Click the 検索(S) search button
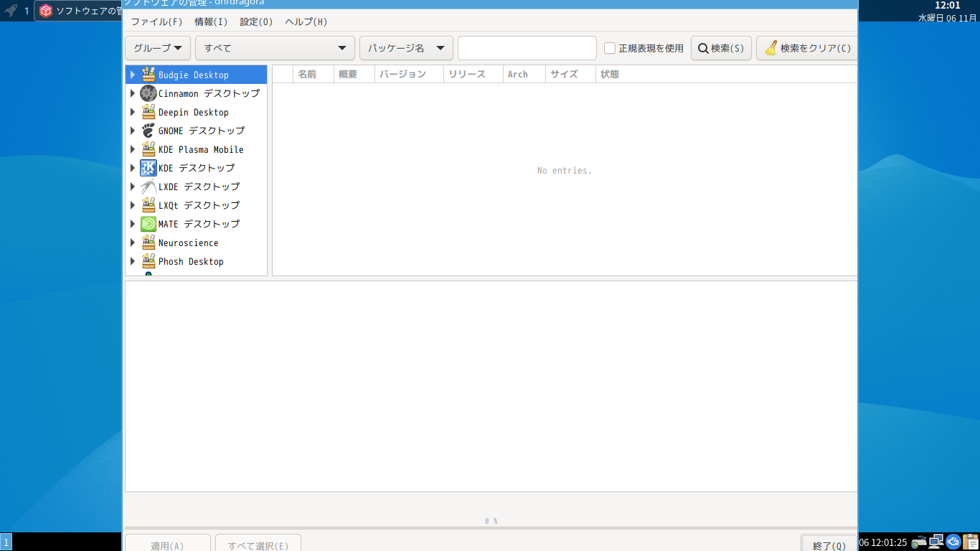980x551 pixels. coord(721,48)
